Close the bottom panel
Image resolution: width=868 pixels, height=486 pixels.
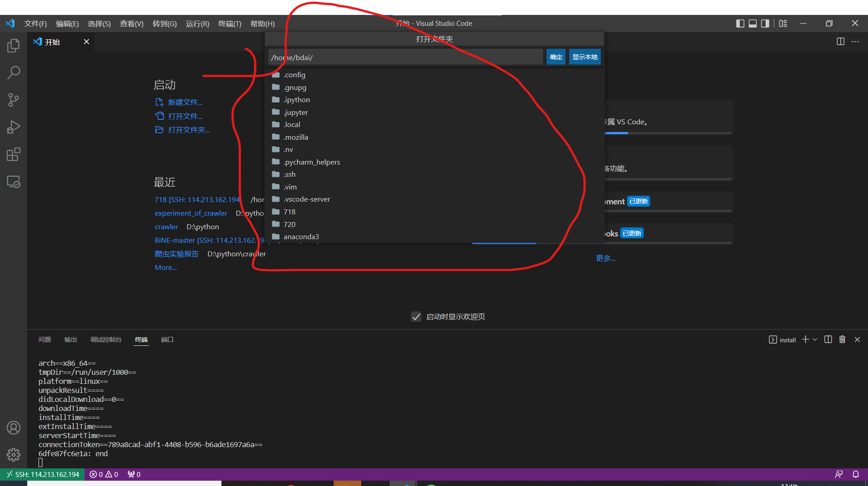click(857, 340)
